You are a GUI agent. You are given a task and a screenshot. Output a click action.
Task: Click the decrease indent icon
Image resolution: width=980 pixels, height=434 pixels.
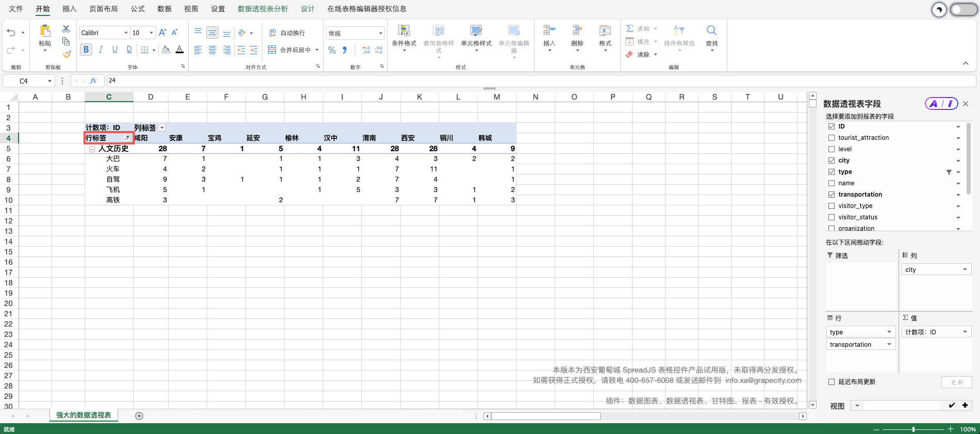241,50
